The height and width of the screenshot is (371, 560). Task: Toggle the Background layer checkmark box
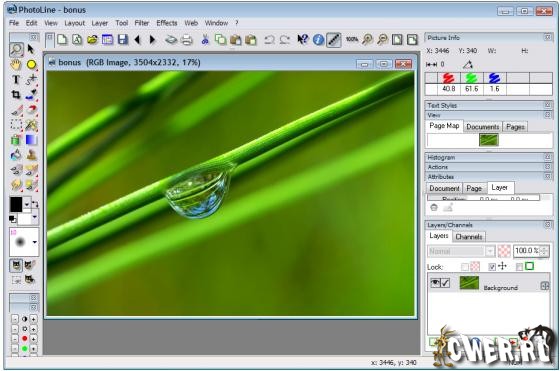[x=445, y=283]
